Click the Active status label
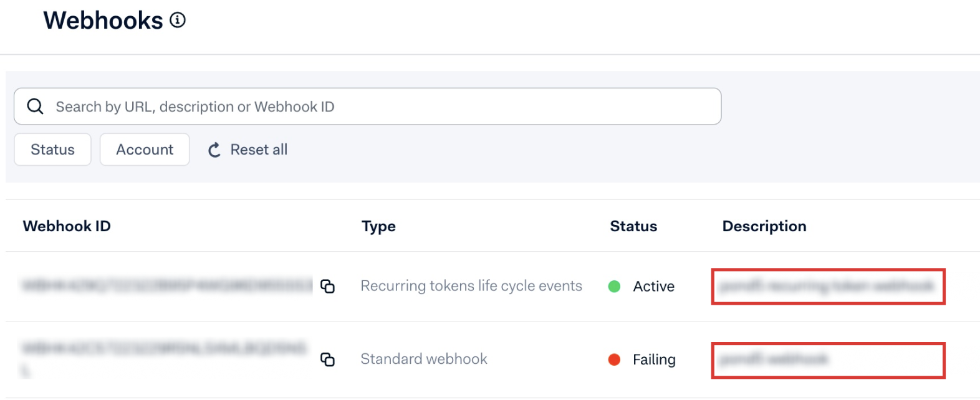Viewport: 980px width, 400px height. (x=654, y=287)
